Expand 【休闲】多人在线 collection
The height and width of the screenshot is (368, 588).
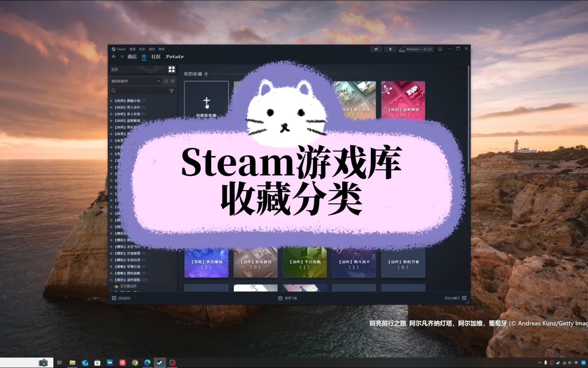[x=111, y=114]
